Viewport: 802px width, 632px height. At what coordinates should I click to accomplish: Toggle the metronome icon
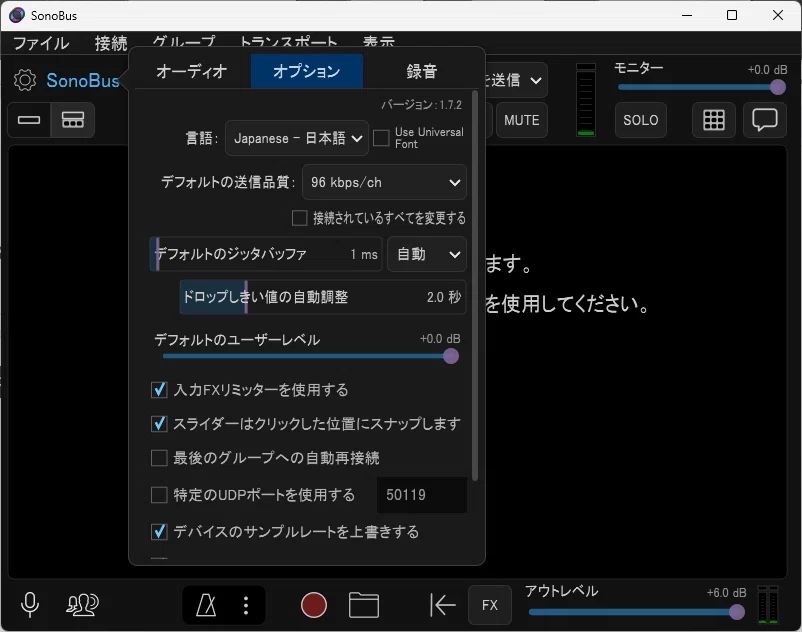click(206, 605)
